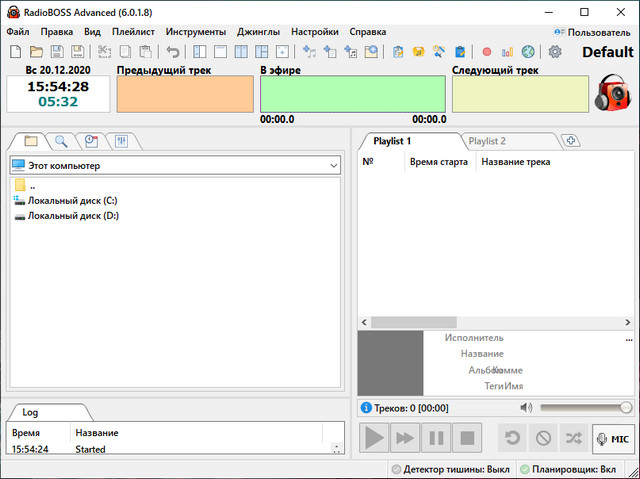Open the Плейлист menu
Image resolution: width=640 pixels, height=479 pixels.
(x=133, y=32)
